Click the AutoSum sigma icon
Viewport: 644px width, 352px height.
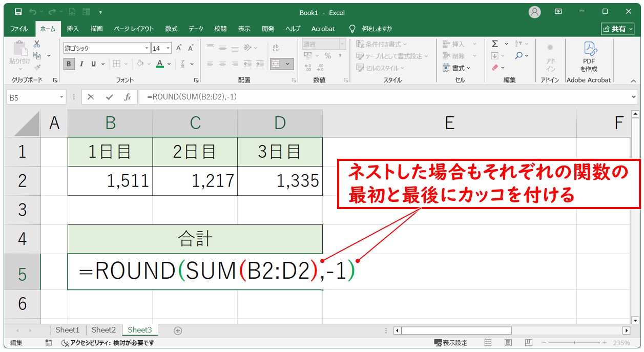pyautogui.click(x=495, y=44)
